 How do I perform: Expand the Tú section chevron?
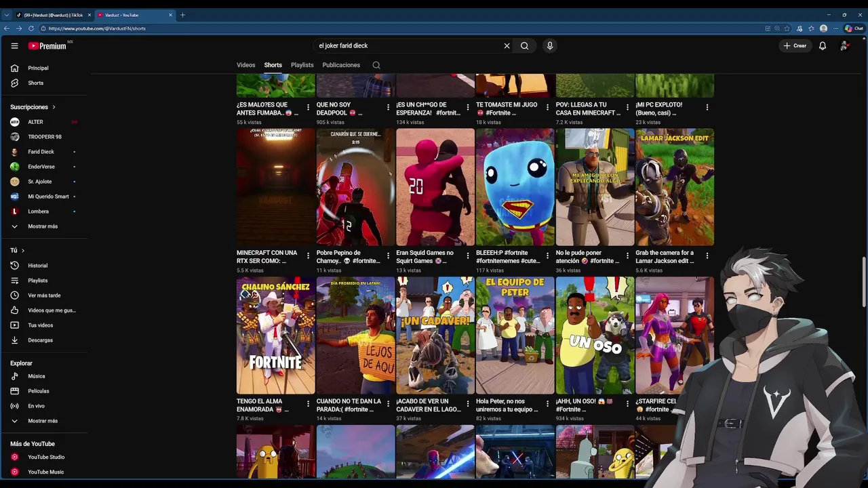click(22, 251)
